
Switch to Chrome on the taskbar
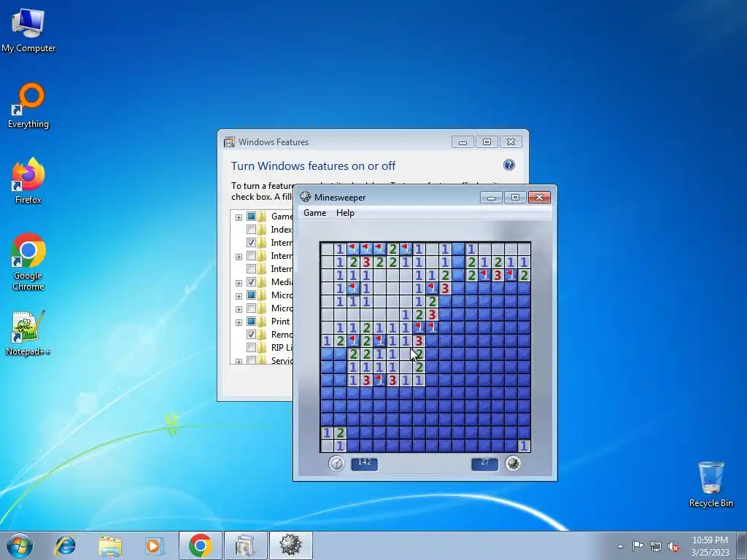200,545
